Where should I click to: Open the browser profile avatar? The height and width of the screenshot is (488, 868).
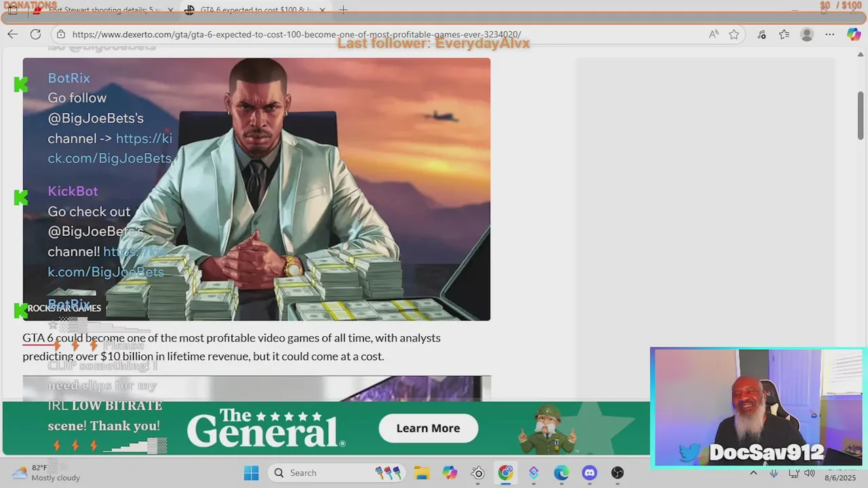806,35
